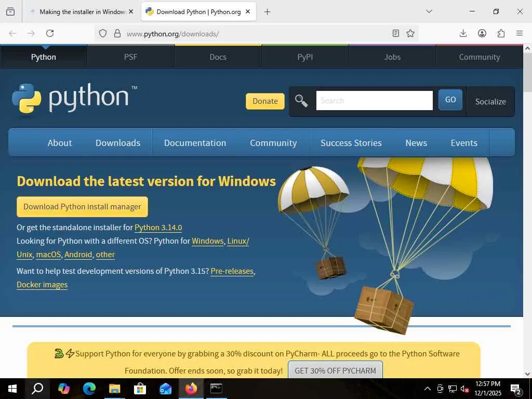Open Microsoft Store from taskbar
Viewport: 532px width, 399px height.
coord(140,389)
